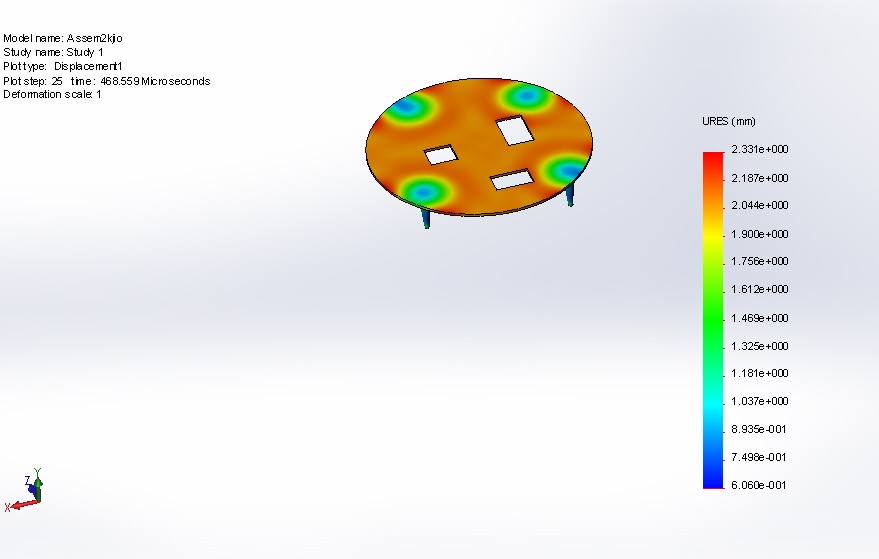Click legend value 1.900e+000
Screen dimensions: 879x559
tap(760, 234)
